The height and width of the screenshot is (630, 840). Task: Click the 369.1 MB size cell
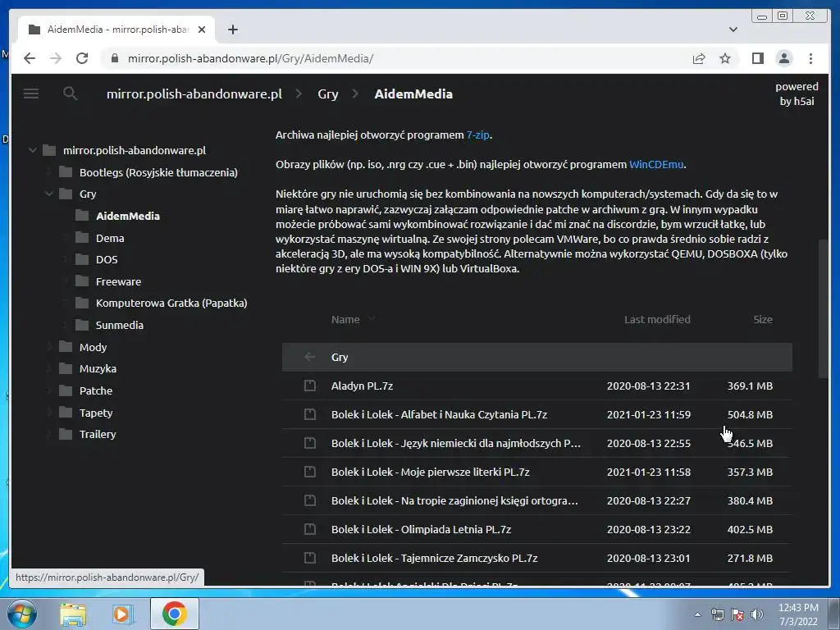click(750, 386)
